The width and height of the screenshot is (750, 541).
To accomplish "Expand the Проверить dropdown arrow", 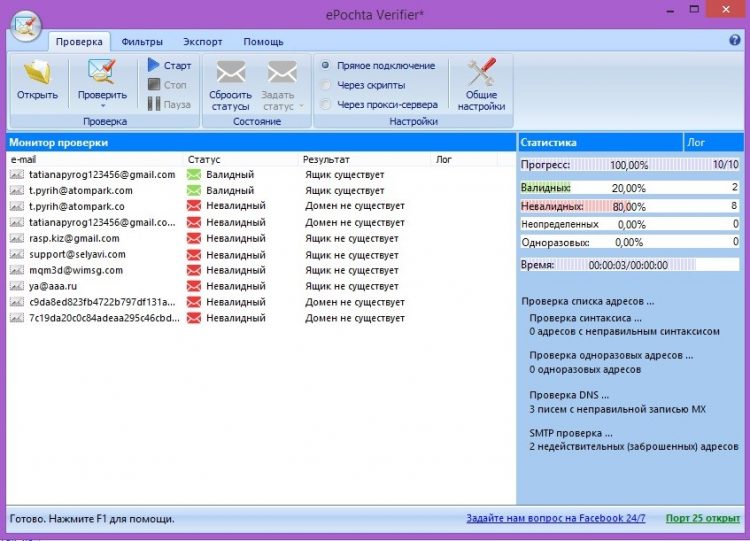I will [x=102, y=106].
